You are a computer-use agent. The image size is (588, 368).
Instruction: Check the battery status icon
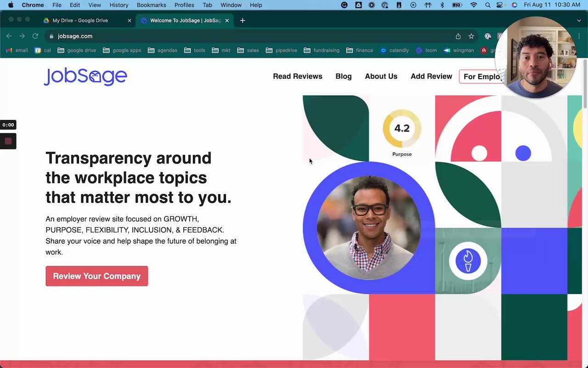(457, 5)
